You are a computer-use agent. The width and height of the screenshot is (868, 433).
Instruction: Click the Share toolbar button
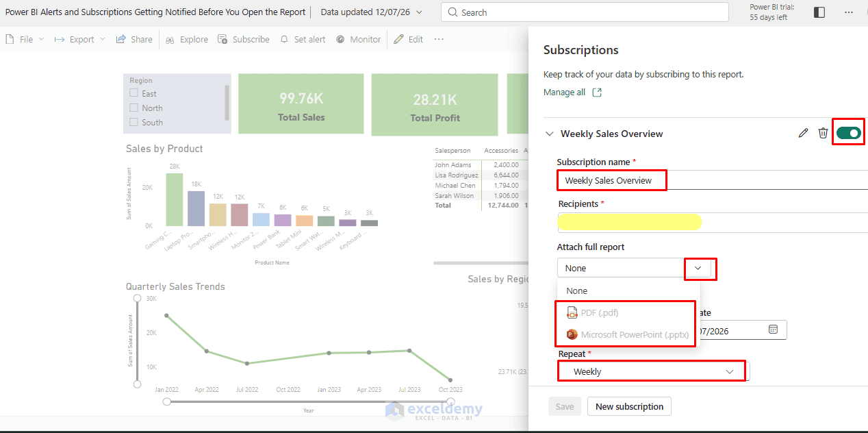134,39
